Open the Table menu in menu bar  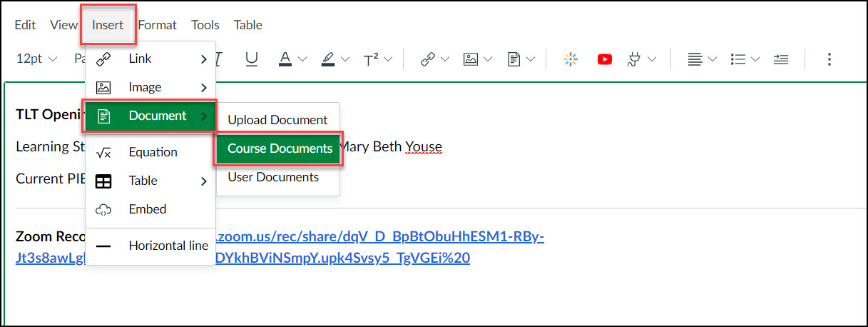[248, 25]
